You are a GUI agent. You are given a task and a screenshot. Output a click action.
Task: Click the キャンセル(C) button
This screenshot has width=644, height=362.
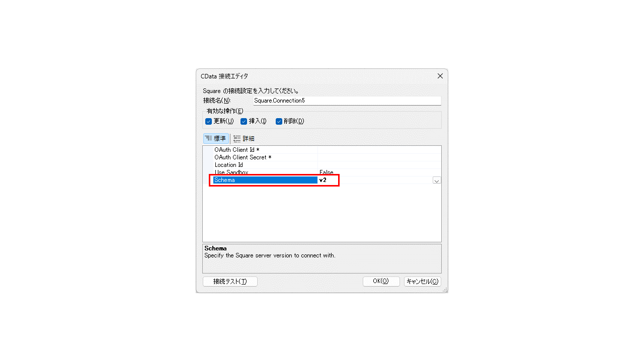(423, 282)
